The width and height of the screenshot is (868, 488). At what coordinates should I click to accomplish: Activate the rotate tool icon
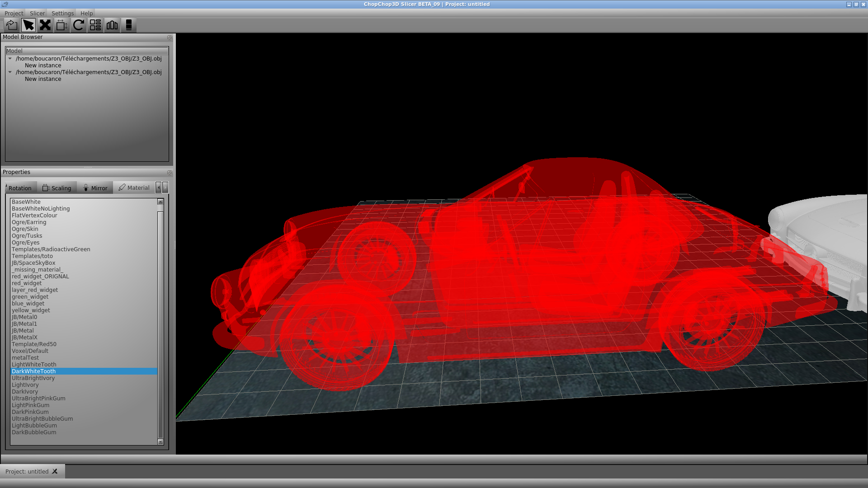tap(79, 25)
